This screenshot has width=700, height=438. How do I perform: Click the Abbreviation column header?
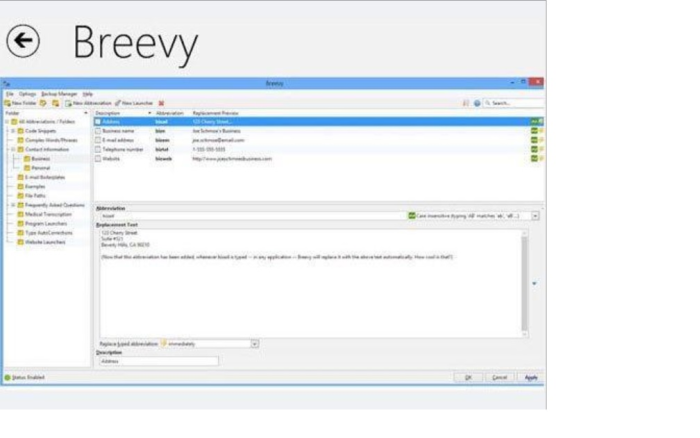170,113
